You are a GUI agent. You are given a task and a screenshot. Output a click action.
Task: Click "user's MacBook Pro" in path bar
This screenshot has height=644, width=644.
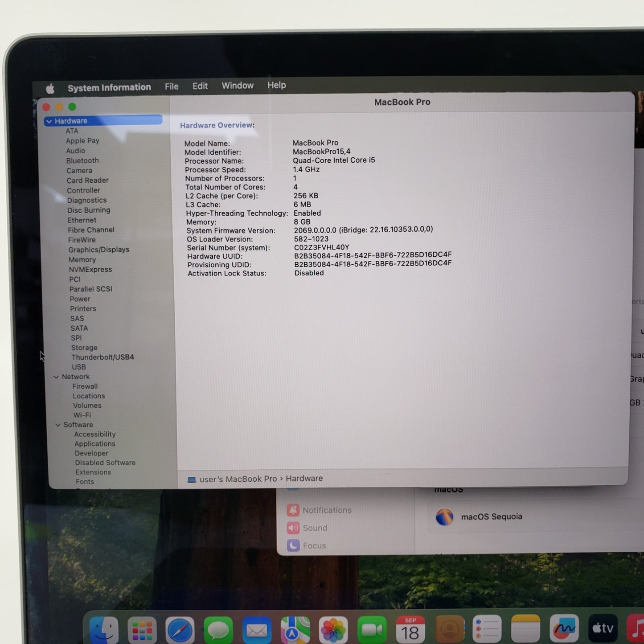[238, 479]
